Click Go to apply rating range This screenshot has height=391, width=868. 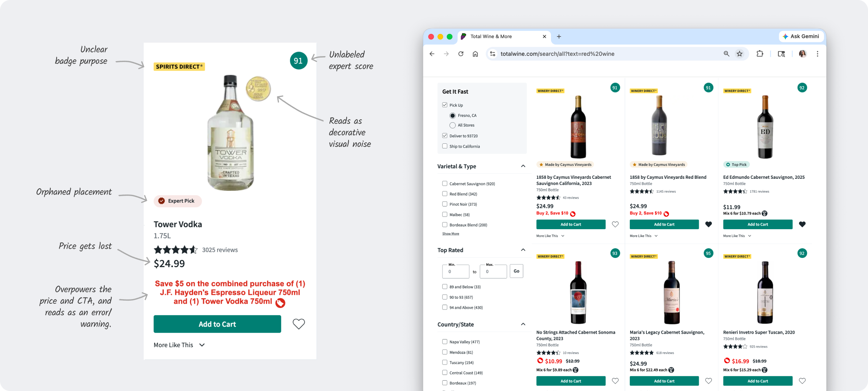coord(516,271)
